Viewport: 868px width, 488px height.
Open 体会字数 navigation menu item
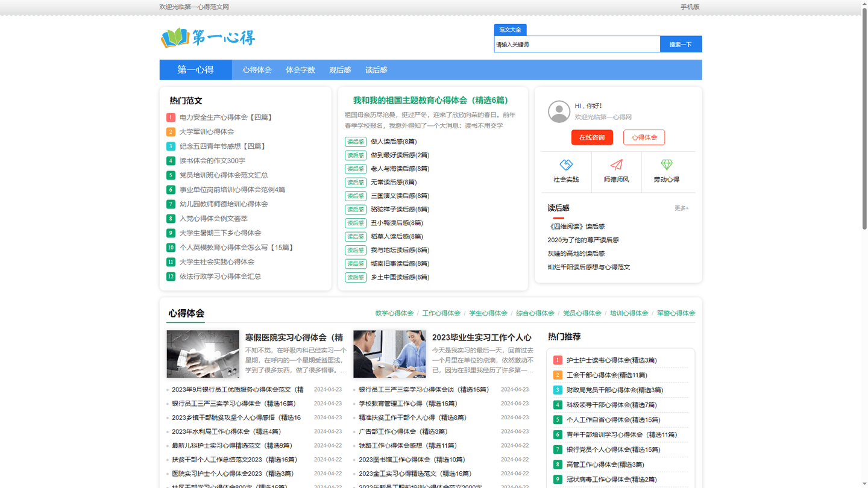[300, 70]
